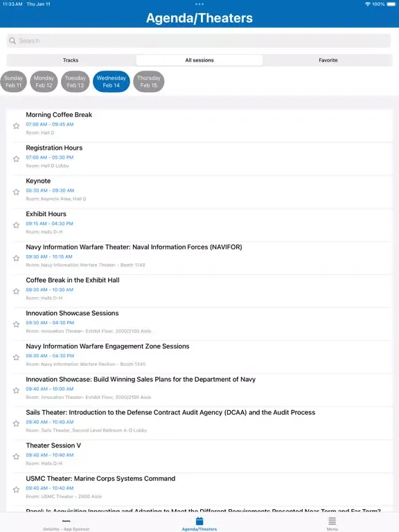The width and height of the screenshot is (399, 532).
Task: Click time 09:15 AM - 04:30 PM
Action: click(x=50, y=224)
